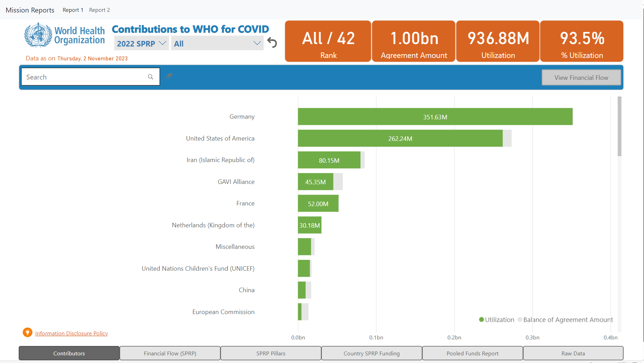644x363 pixels.
Task: Open the Report 2 menu item
Action: tap(99, 10)
